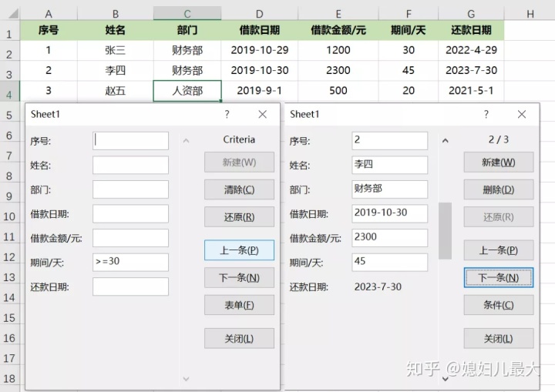Select column D header
This screenshot has height=392, width=555.
pyautogui.click(x=260, y=14)
